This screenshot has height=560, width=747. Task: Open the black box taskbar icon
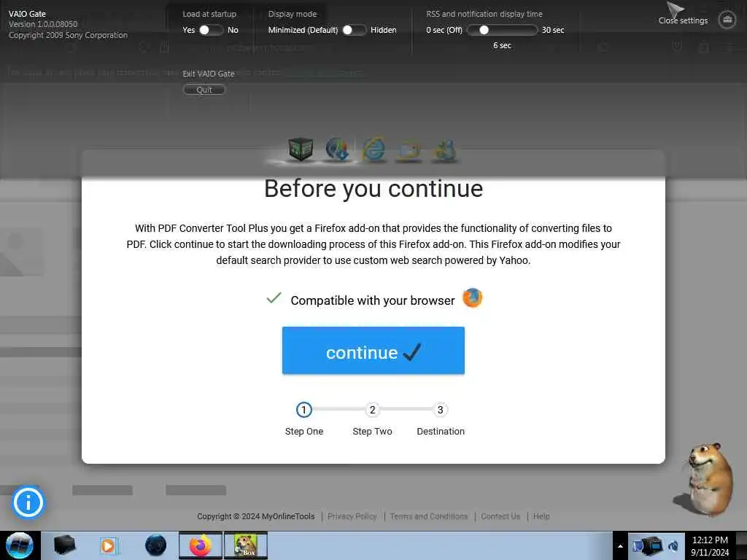(x=65, y=545)
